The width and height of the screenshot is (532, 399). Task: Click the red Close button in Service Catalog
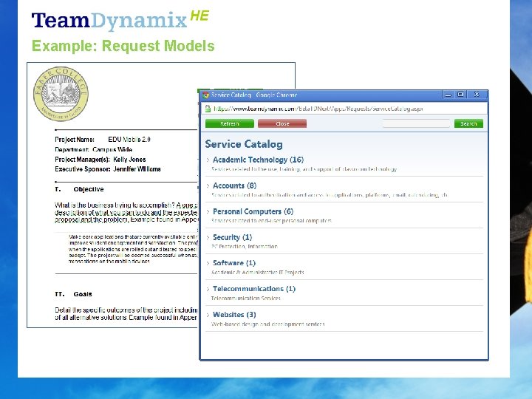point(282,123)
